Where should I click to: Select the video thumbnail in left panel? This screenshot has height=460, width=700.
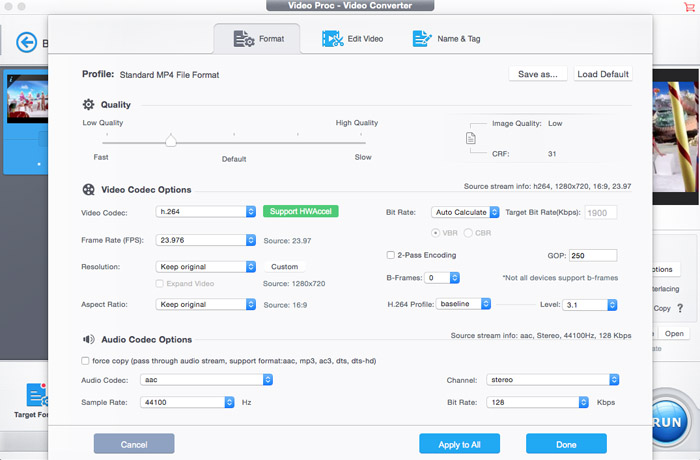[x=28, y=99]
